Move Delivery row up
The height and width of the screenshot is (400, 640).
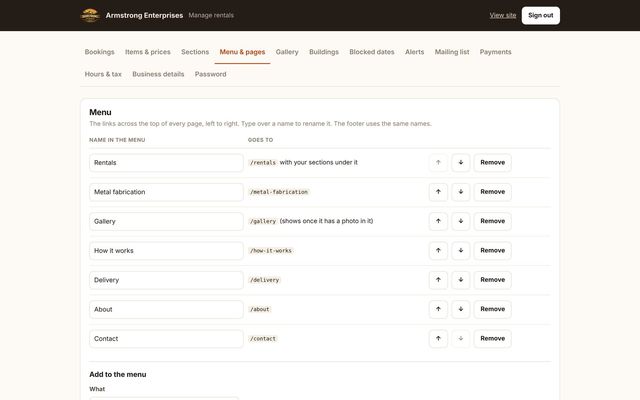(438, 280)
